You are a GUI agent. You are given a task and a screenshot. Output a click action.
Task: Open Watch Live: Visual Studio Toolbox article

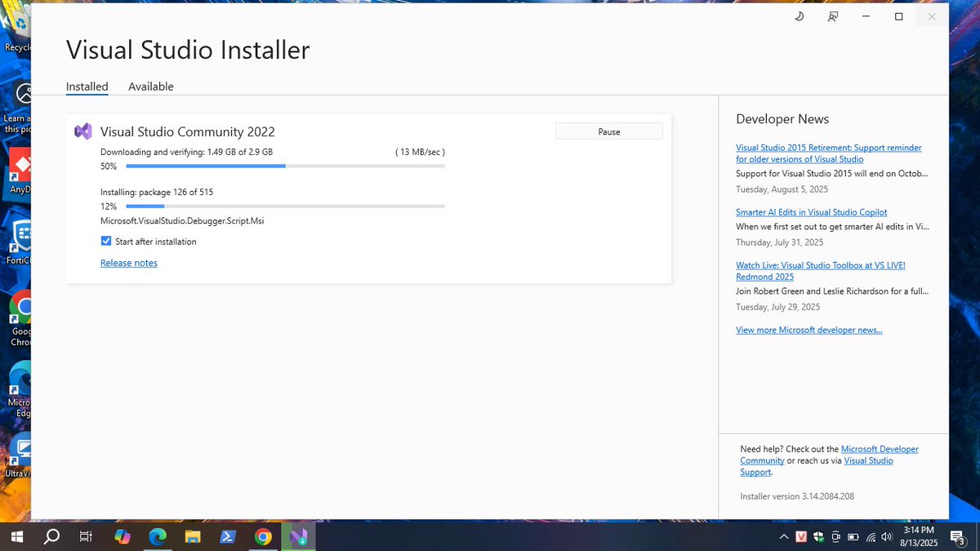(821, 271)
